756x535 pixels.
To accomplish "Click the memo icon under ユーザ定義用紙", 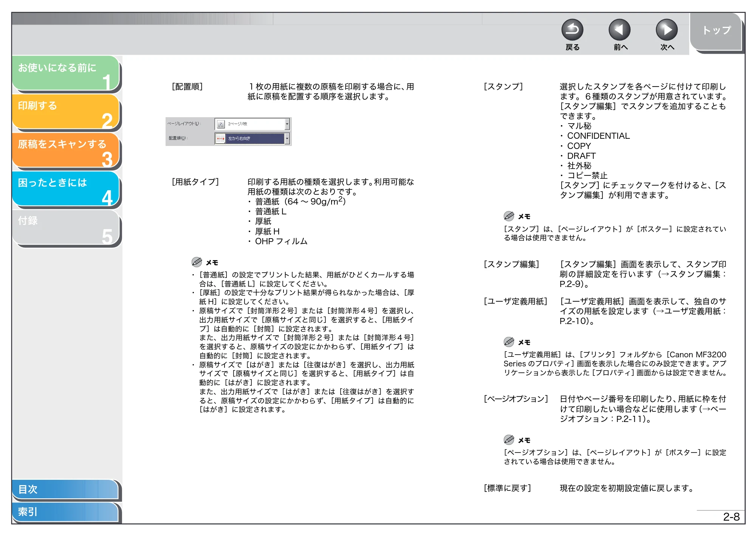I will pos(509,342).
